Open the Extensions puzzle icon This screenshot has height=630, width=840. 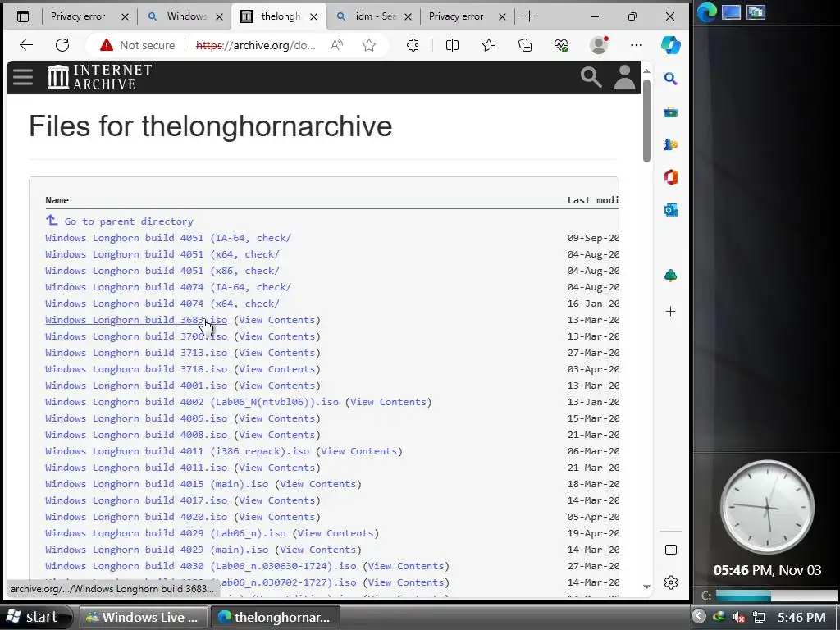click(x=413, y=45)
